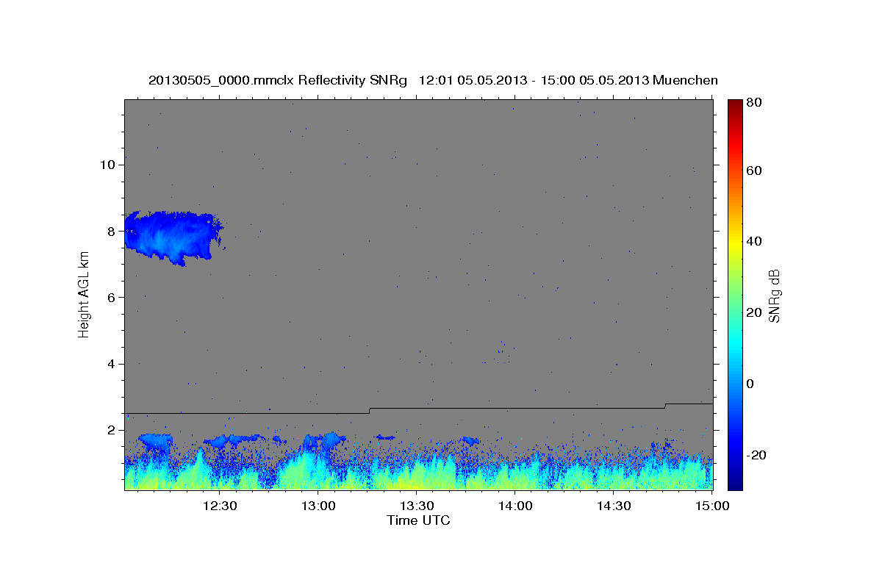This screenshot has height=588, width=882.
Task: Click the plot title starting 20130505_0000.mmclx
Action: (x=433, y=80)
